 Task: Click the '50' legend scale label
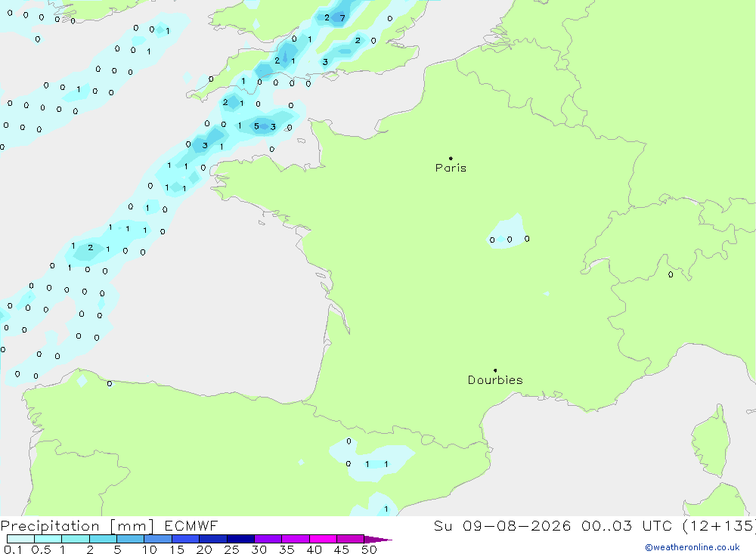tap(369, 549)
